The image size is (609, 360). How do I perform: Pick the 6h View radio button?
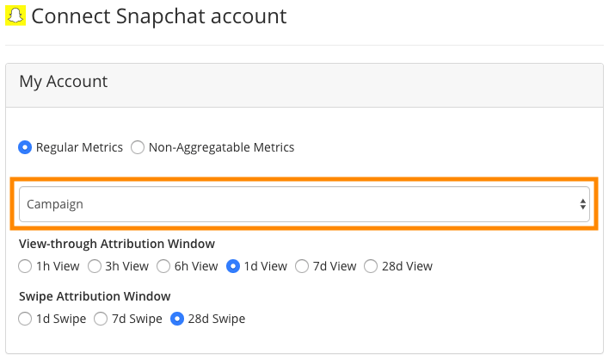pyautogui.click(x=163, y=266)
